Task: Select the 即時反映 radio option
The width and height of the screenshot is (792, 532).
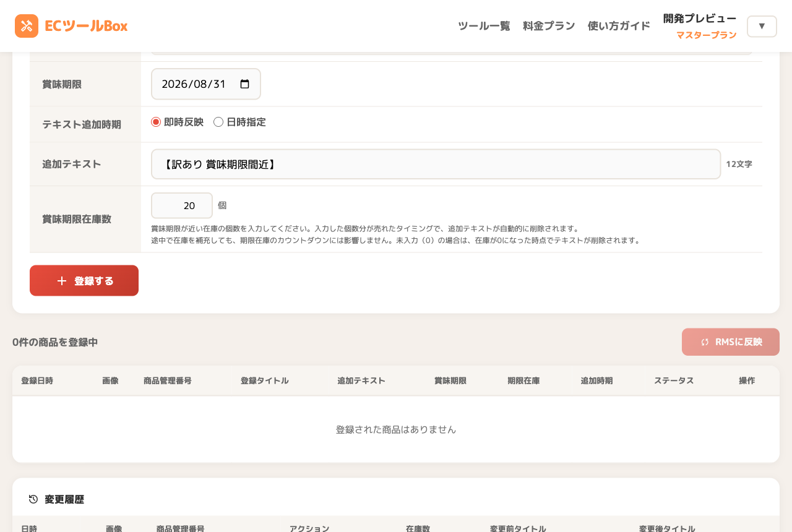Action: pyautogui.click(x=156, y=122)
